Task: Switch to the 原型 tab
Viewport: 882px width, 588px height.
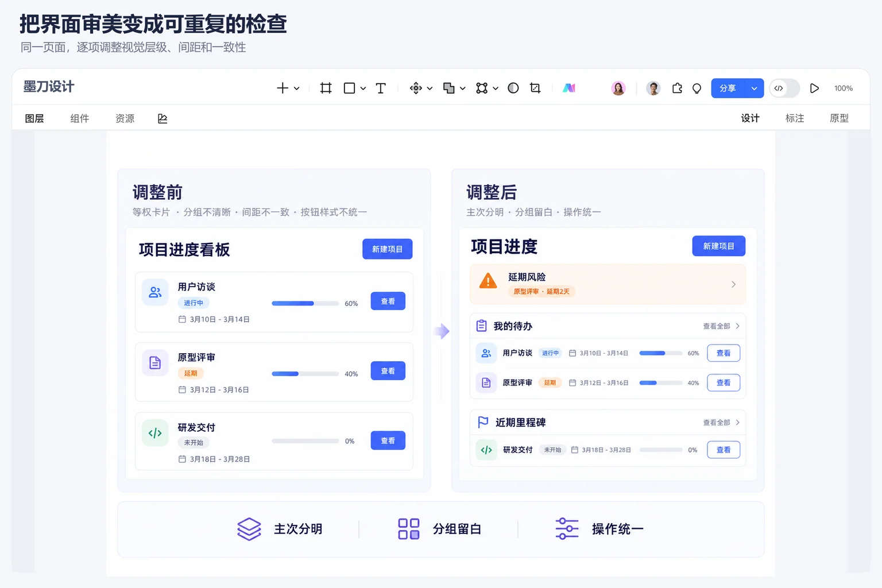Action: point(839,118)
